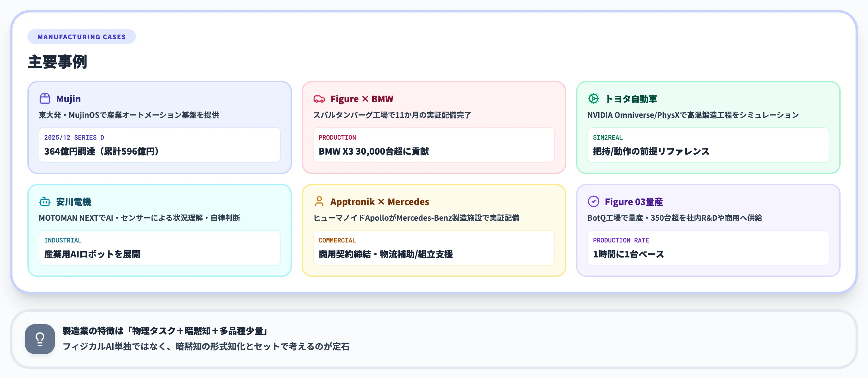The image size is (868, 379).
Task: Click the lightbulb icon in the bottom note
Action: [40, 339]
